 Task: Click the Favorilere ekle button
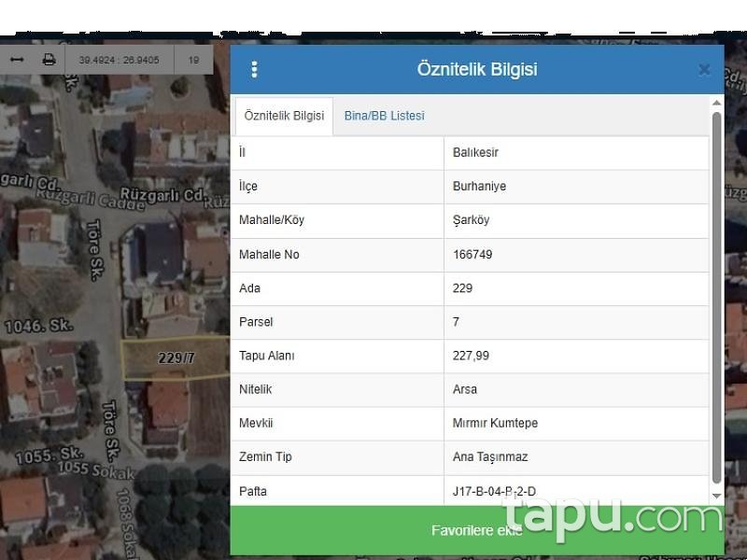tap(477, 530)
